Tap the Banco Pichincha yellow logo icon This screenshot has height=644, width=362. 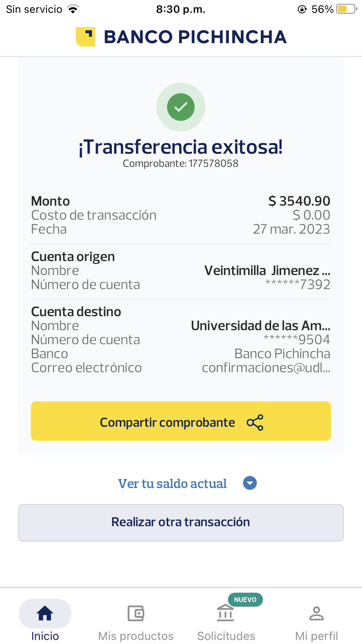point(85,37)
